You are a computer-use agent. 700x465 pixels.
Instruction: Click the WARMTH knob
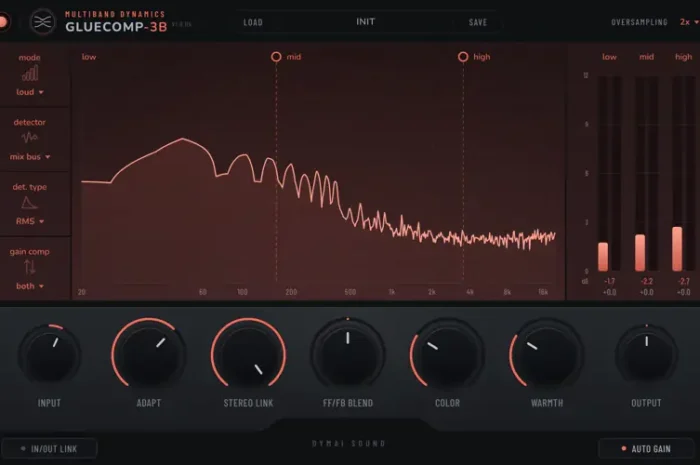547,355
